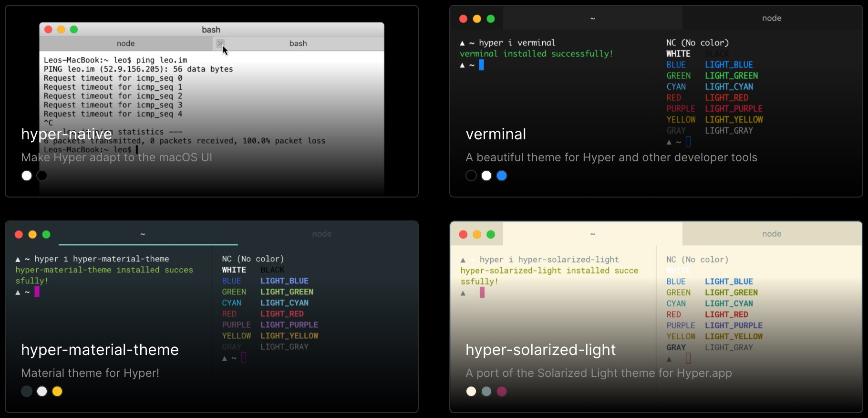
Task: Open the verminal theme title link
Action: click(x=496, y=134)
